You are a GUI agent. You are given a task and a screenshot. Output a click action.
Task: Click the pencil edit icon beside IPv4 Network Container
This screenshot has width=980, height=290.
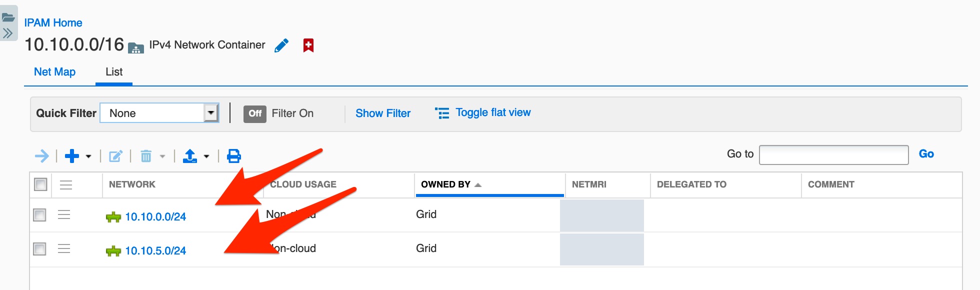click(x=281, y=45)
